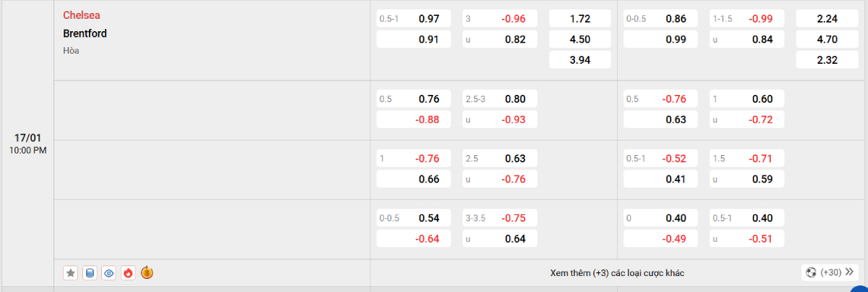This screenshot has height=292, width=868.
Task: Select the 2.24 first-half winner odds
Action: [826, 19]
